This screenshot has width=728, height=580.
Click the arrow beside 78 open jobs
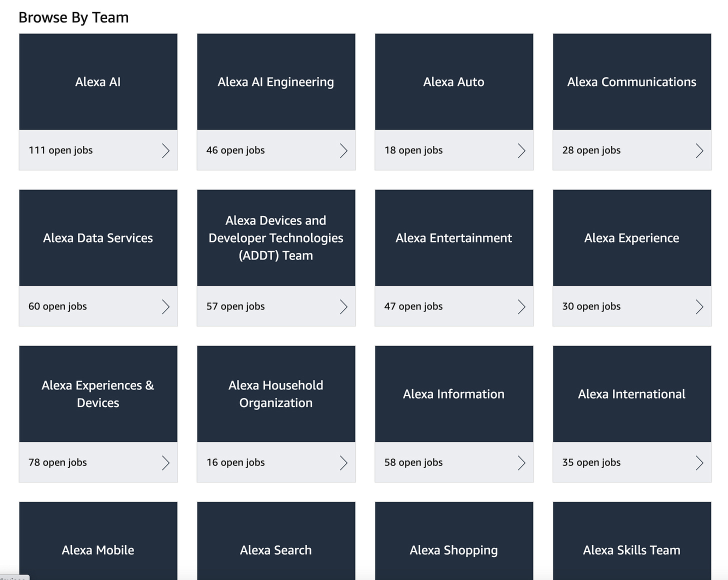click(x=166, y=463)
